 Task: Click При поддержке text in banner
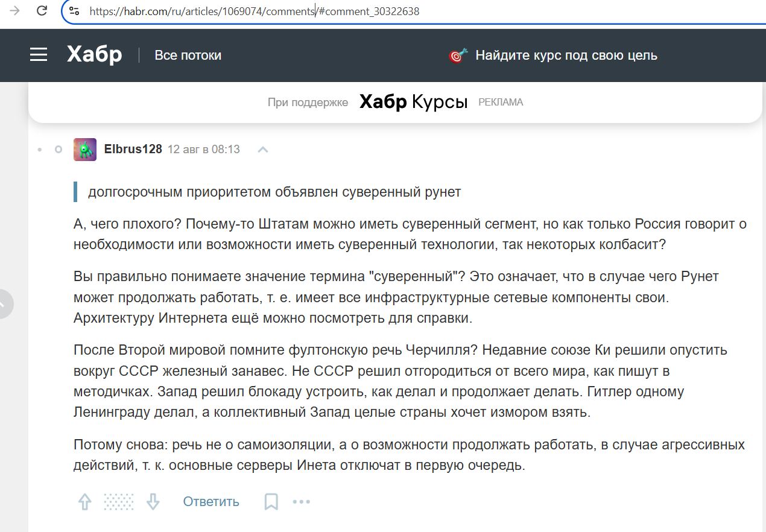tap(308, 103)
